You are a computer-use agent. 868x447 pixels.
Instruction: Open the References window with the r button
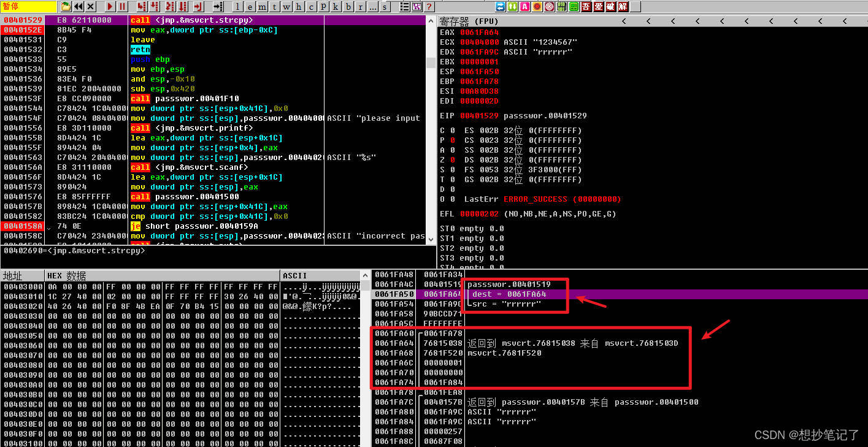pos(360,7)
